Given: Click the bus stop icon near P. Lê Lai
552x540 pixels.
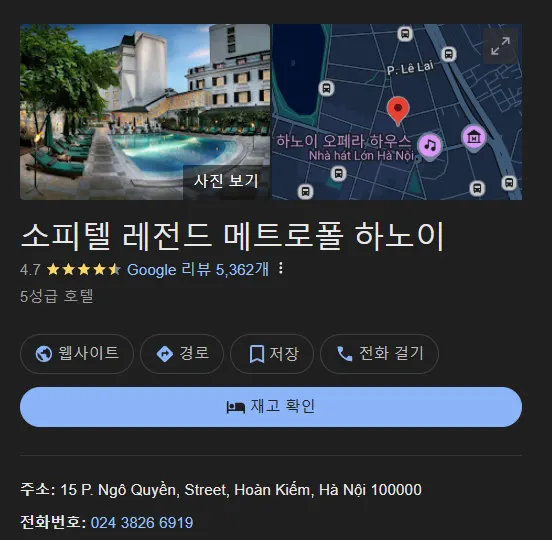Looking at the screenshot, I should 448,55.
